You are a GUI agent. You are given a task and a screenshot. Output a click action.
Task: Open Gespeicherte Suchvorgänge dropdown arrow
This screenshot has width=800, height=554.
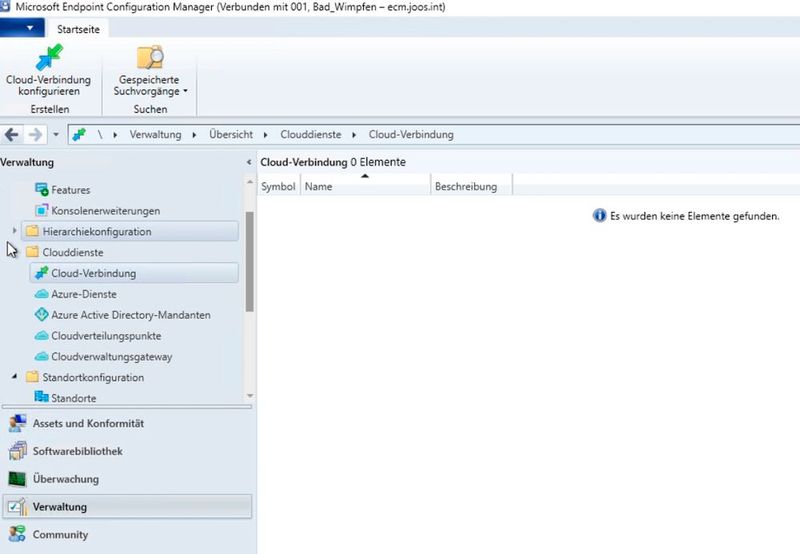point(186,91)
